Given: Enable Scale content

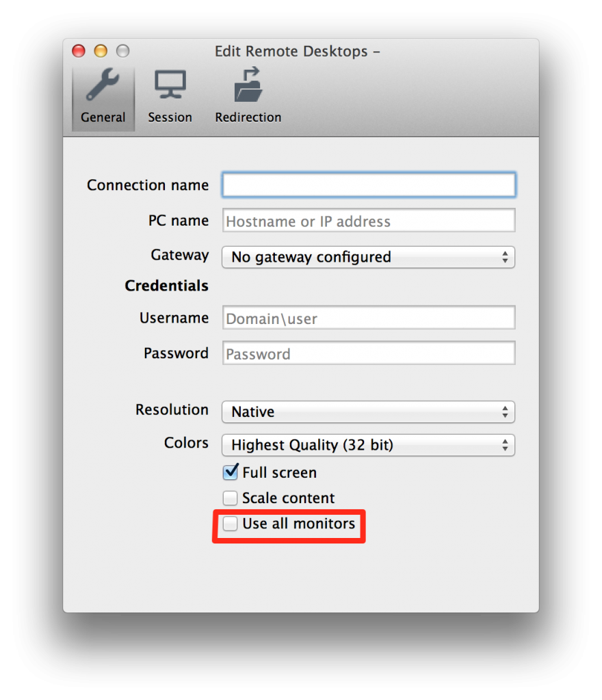Looking at the screenshot, I should pos(231,498).
